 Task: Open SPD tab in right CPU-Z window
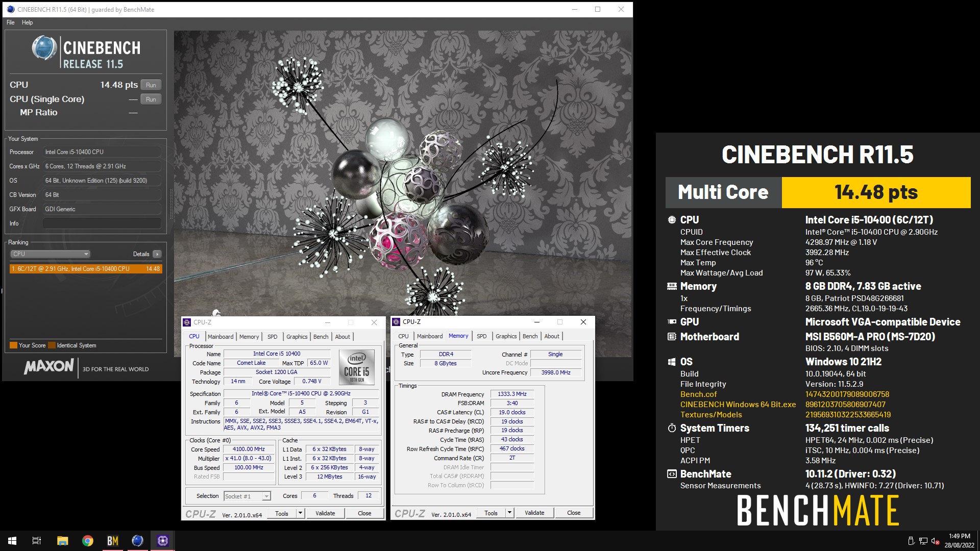(482, 336)
